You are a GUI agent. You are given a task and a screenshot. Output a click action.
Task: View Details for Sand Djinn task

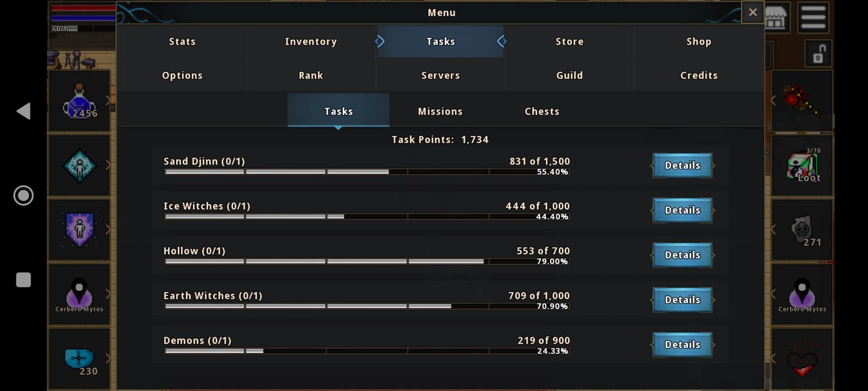tap(682, 166)
